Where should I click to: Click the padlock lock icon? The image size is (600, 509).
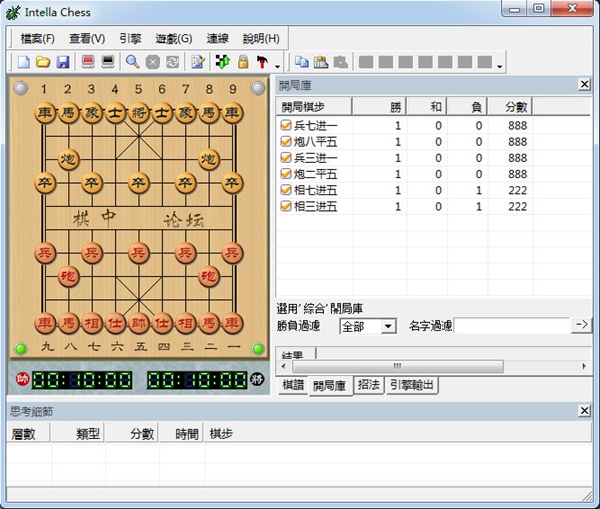[x=243, y=62]
